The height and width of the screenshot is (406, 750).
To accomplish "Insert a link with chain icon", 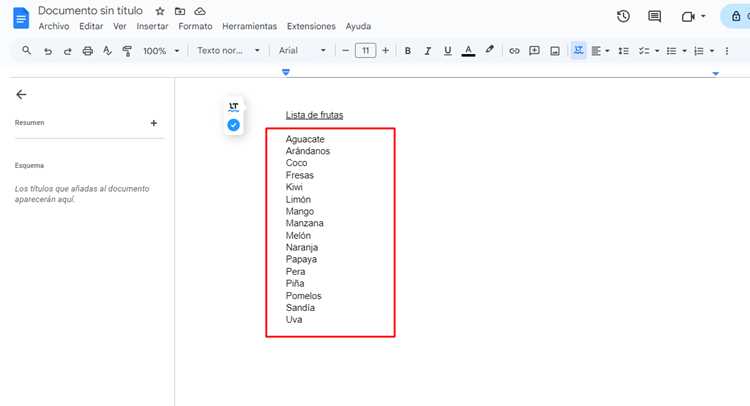I will [x=514, y=51].
